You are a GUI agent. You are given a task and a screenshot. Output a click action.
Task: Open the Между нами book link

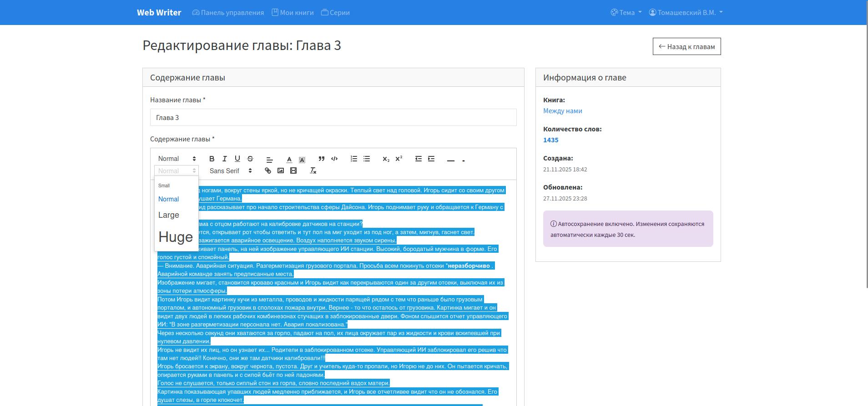click(x=562, y=111)
